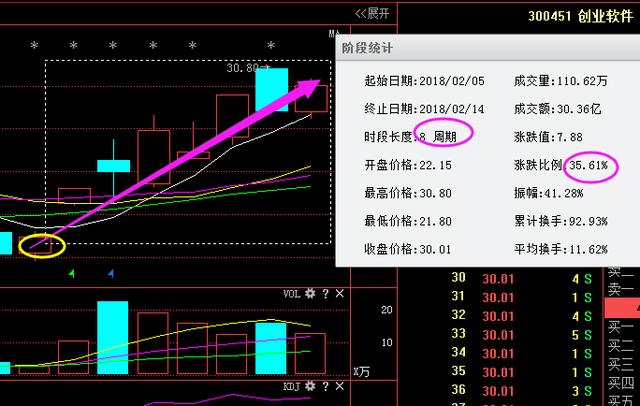Select 起始日期:2018/02/05 text
Screen dimensions: 640x406
(x=424, y=81)
